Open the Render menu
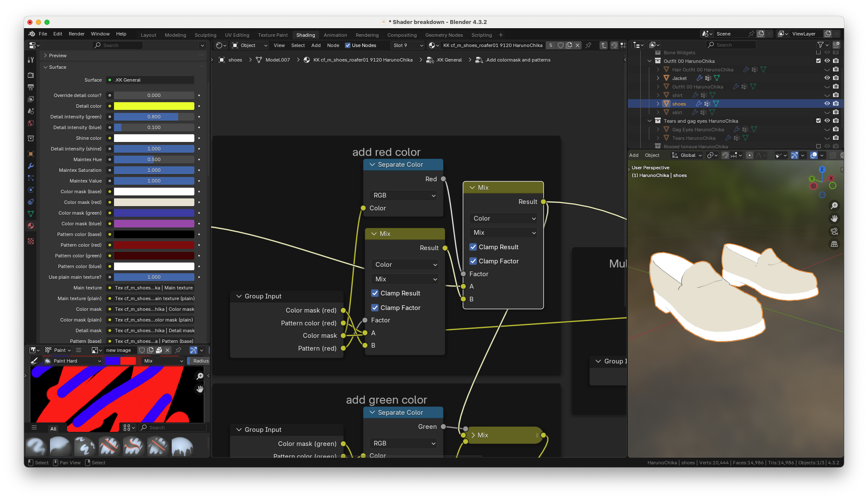This screenshot has width=868, height=499. click(76, 34)
